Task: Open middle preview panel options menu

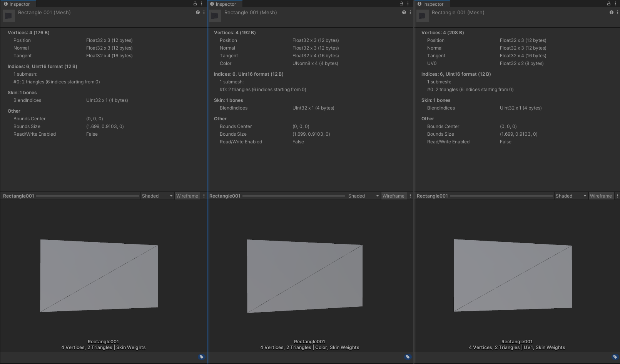Action: point(410,196)
